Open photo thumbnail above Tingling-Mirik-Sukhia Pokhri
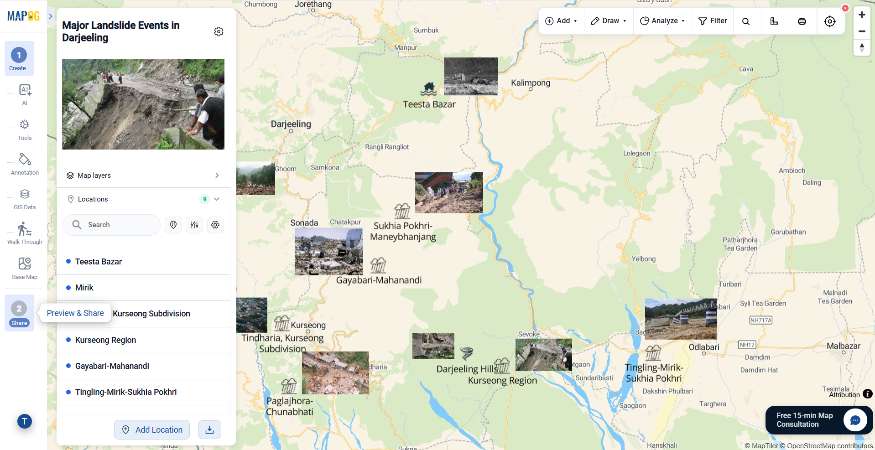The image size is (875, 450). (681, 319)
